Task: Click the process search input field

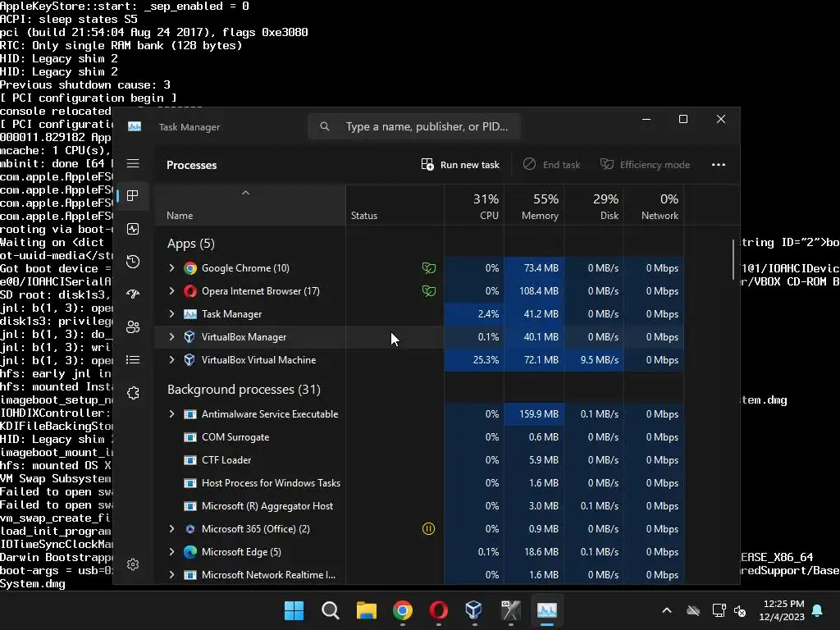Action: point(414,126)
